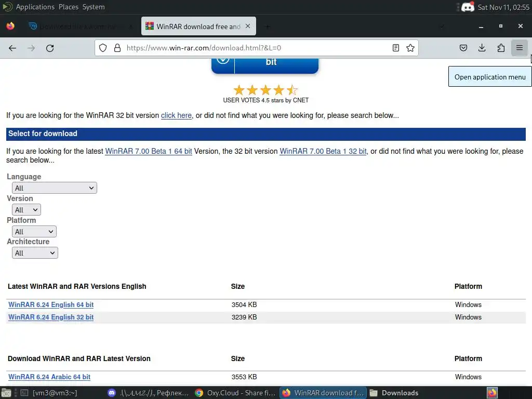Open WinRAR 7.00 Beta 1 32 bit link

click(x=323, y=151)
